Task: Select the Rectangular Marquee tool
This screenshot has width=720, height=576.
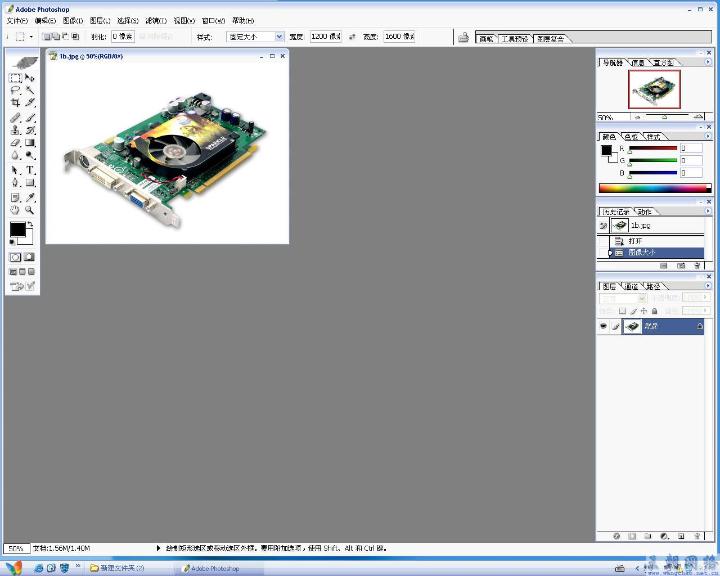Action: [15, 78]
